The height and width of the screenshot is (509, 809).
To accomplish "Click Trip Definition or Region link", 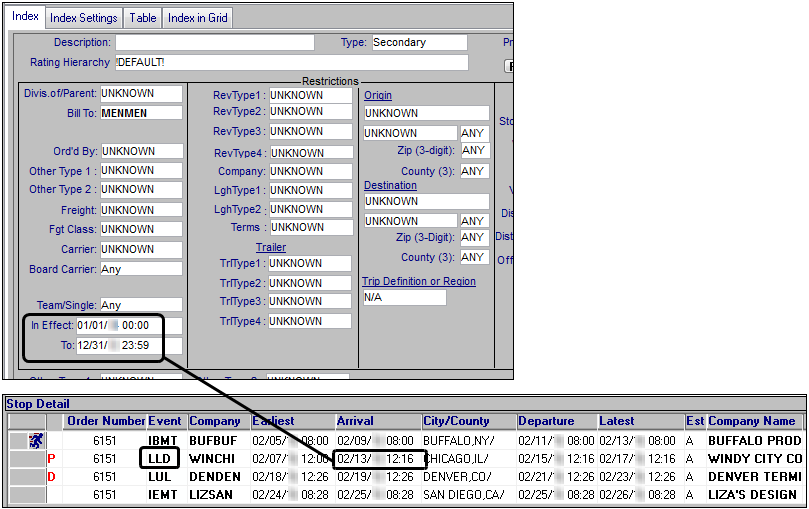I will 418,281.
